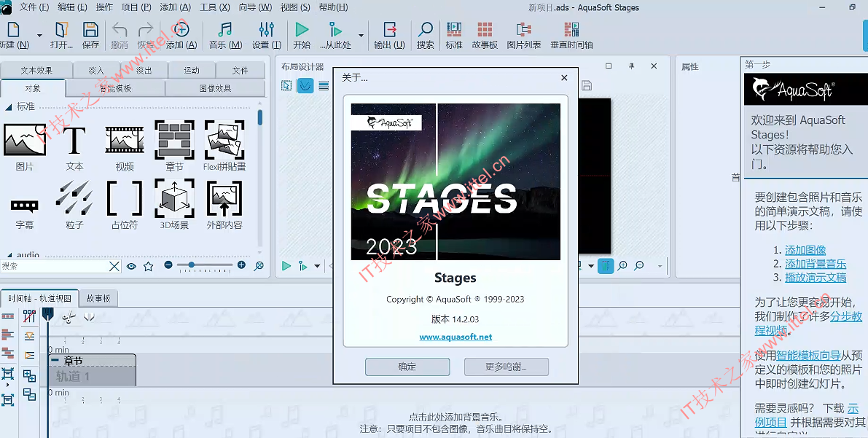868x438 pixels.
Task: Click the 更多鸣谢... button
Action: click(506, 367)
